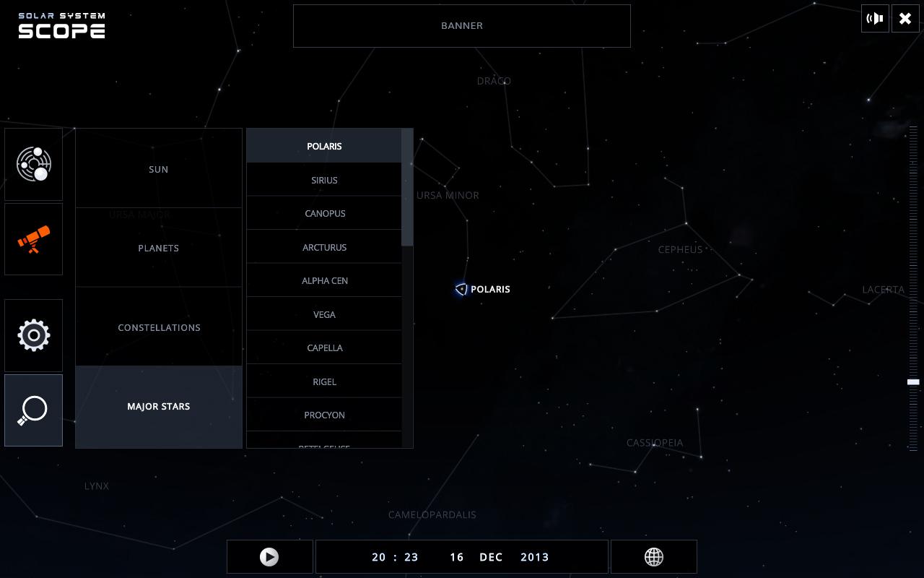This screenshot has width=924, height=578.
Task: Open the Planets category
Action: 159,248
